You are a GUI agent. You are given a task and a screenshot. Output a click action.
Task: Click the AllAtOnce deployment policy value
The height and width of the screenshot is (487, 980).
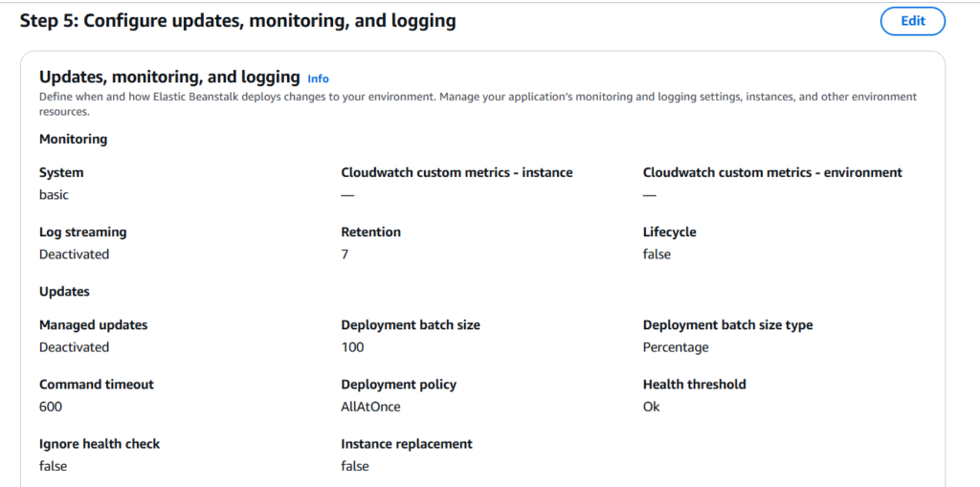coord(370,407)
